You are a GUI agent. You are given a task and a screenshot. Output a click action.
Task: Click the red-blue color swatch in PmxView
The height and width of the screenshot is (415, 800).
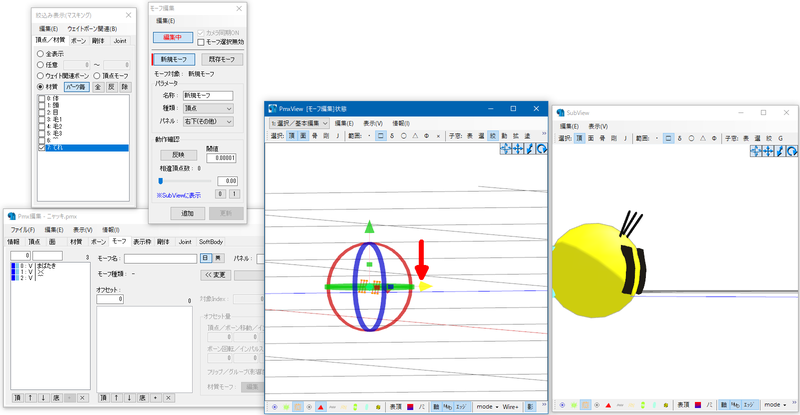point(410,407)
